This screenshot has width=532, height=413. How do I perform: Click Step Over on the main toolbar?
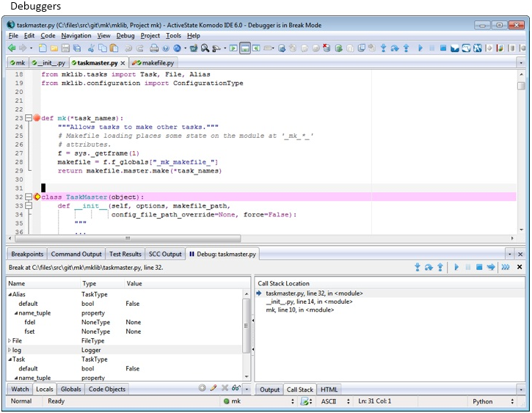[x=395, y=48]
